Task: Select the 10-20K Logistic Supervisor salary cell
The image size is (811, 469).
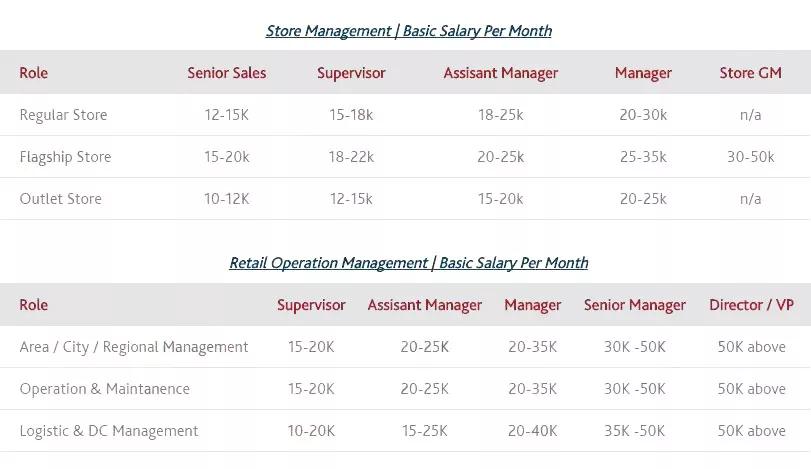Action: click(311, 431)
